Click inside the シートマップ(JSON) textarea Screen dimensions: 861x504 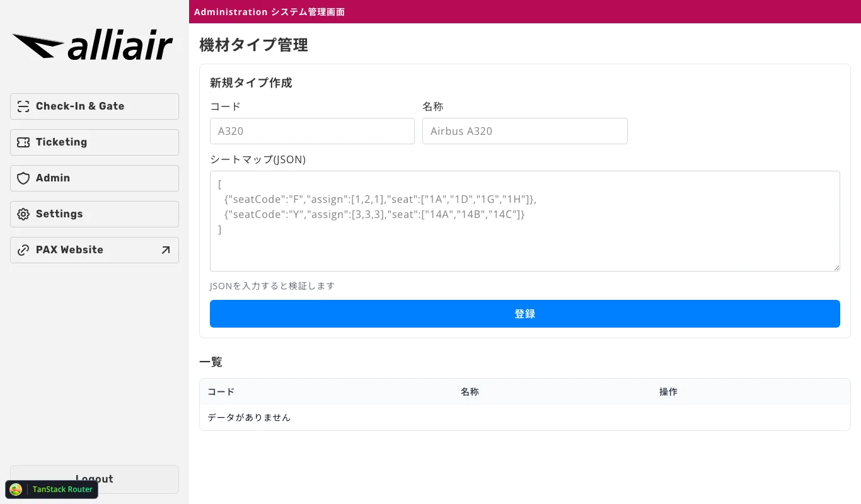(524, 220)
